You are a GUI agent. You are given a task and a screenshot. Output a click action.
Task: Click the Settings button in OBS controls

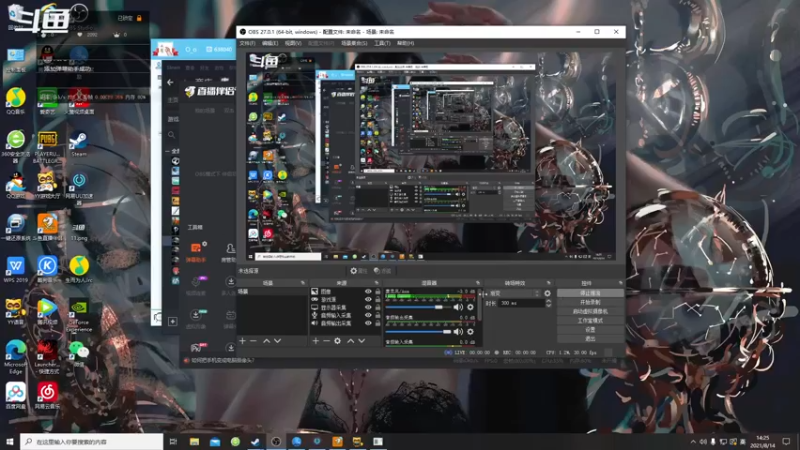(590, 330)
